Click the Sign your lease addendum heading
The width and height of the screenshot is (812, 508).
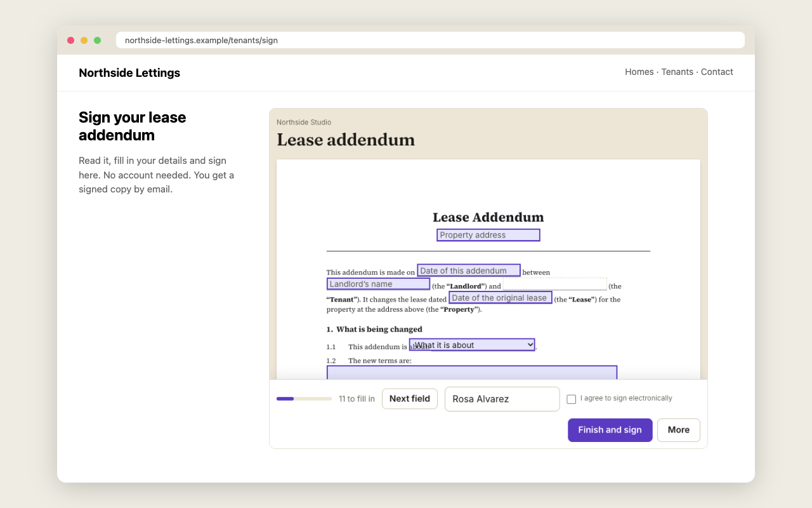[133, 126]
